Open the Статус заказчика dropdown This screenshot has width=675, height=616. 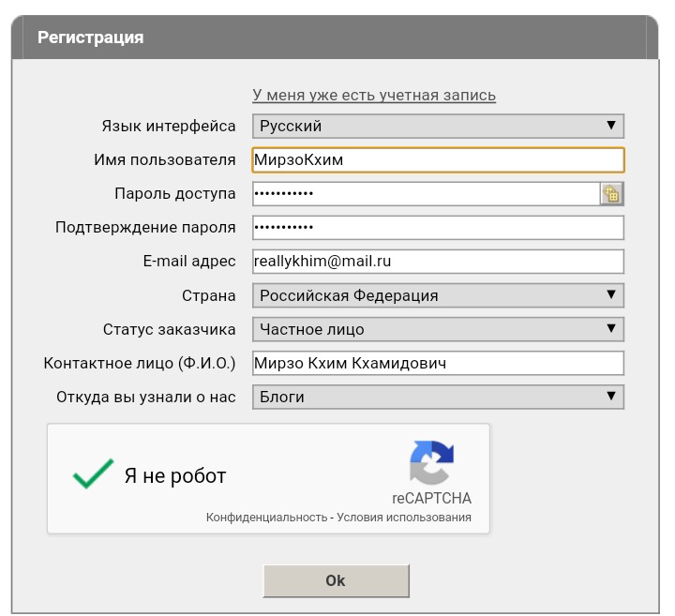(x=438, y=329)
